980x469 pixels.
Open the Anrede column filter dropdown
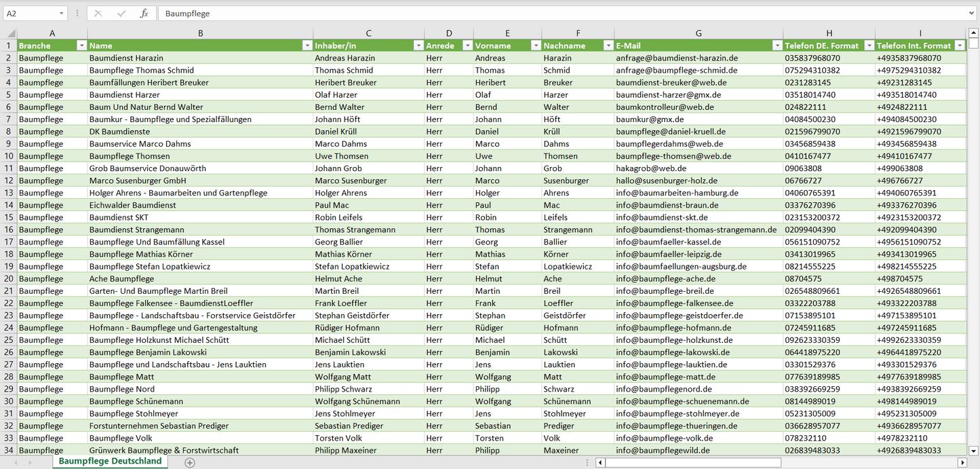pyautogui.click(x=467, y=45)
